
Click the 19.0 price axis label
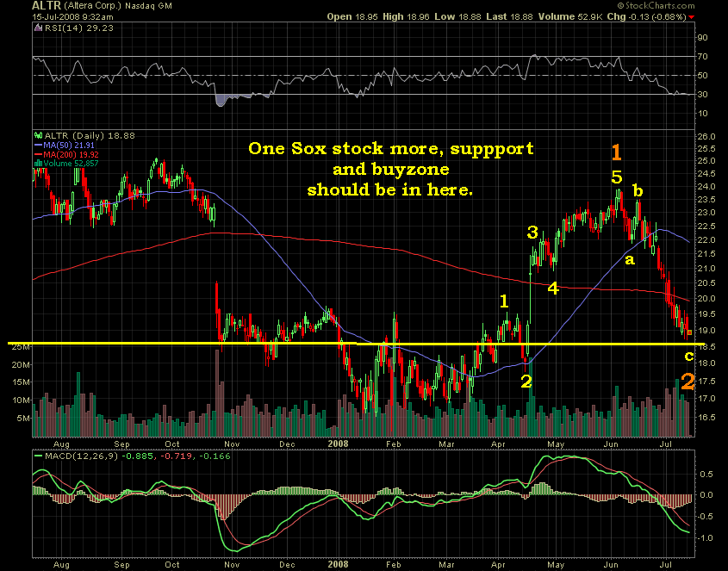click(x=706, y=331)
